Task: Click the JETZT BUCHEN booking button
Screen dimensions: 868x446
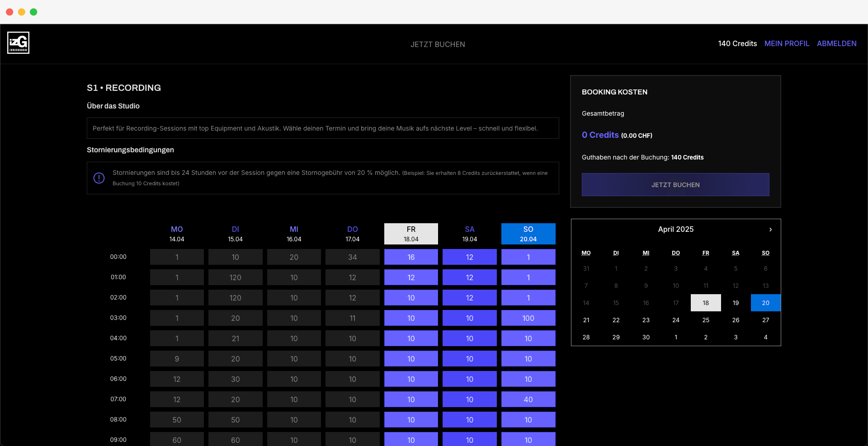Action: pos(675,184)
